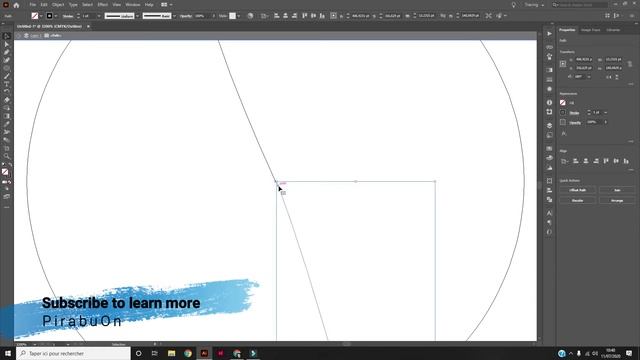Select the Zoom tool
The image size is (640, 360).
tap(7, 156)
